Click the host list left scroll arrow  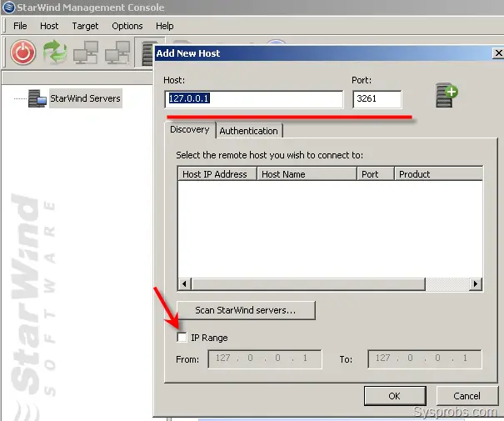pyautogui.click(x=184, y=284)
